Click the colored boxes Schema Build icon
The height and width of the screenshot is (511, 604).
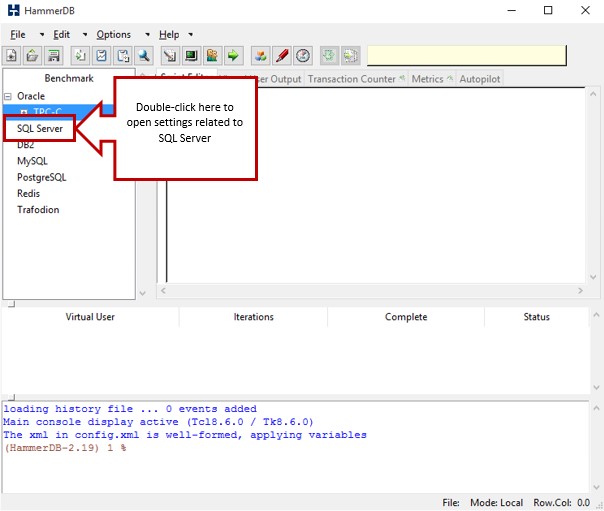pos(261,56)
